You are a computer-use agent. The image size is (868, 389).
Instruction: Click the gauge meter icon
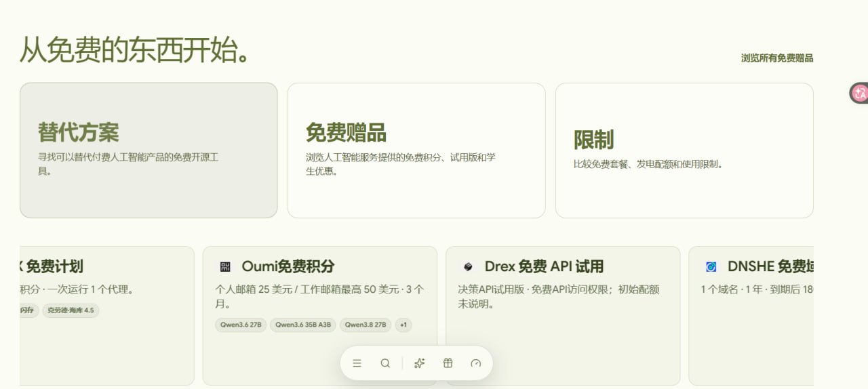(476, 363)
